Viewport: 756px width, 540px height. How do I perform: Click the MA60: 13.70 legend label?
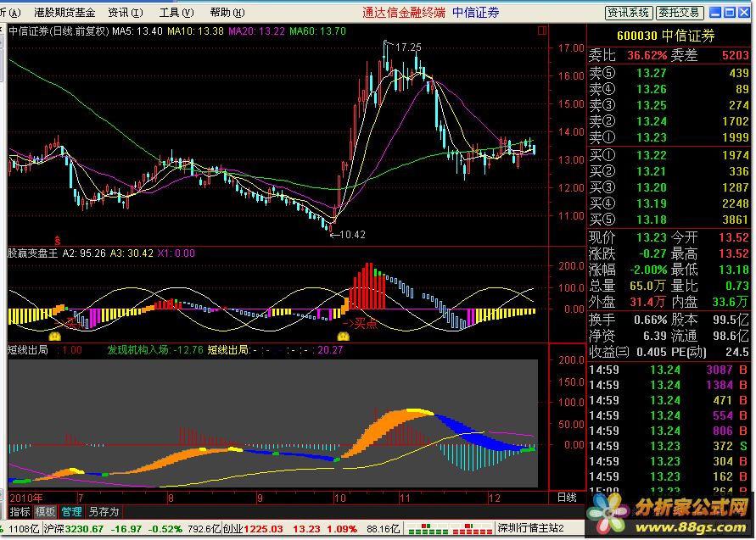317,31
